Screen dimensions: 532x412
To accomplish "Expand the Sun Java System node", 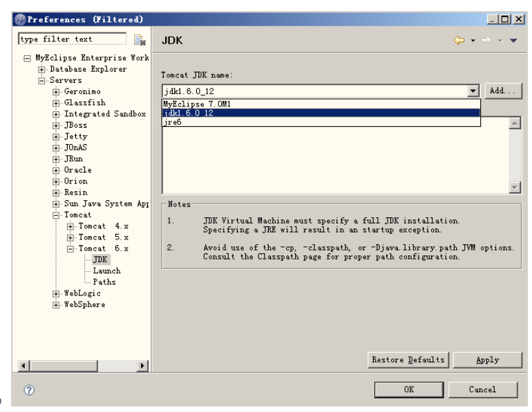I will 56,204.
